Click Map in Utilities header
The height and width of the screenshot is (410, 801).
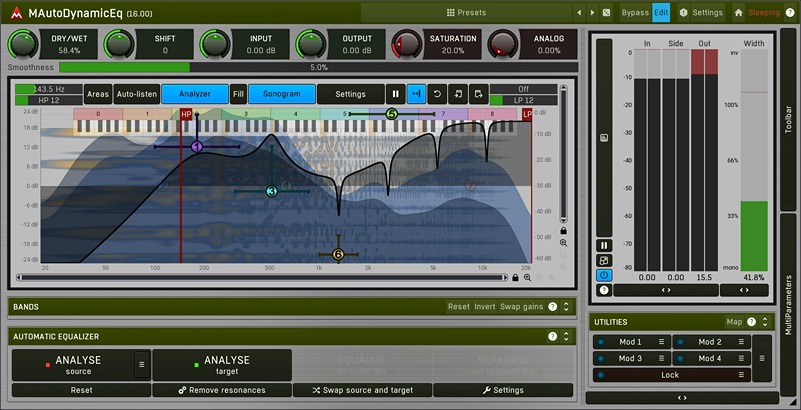point(734,322)
